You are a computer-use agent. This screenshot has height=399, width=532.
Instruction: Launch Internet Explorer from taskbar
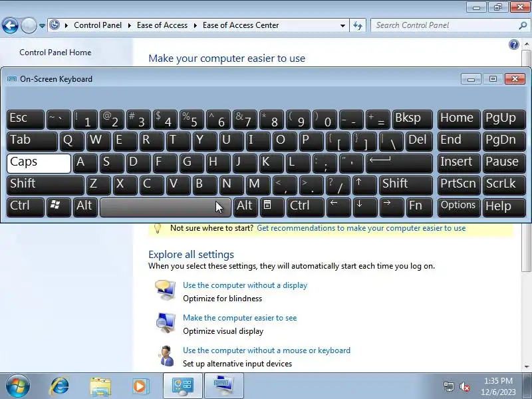tap(59, 386)
